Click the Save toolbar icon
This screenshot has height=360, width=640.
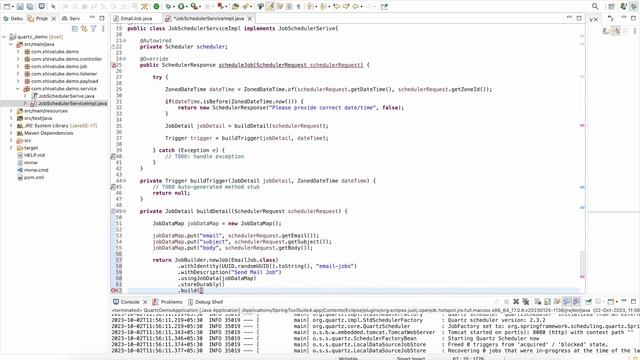(20, 7)
